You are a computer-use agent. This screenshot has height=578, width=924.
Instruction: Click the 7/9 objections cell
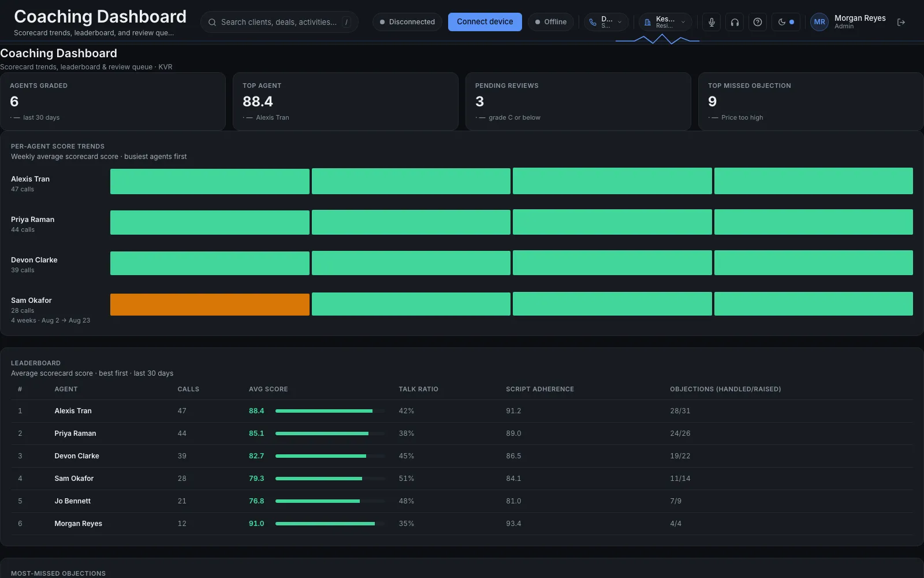click(x=676, y=501)
